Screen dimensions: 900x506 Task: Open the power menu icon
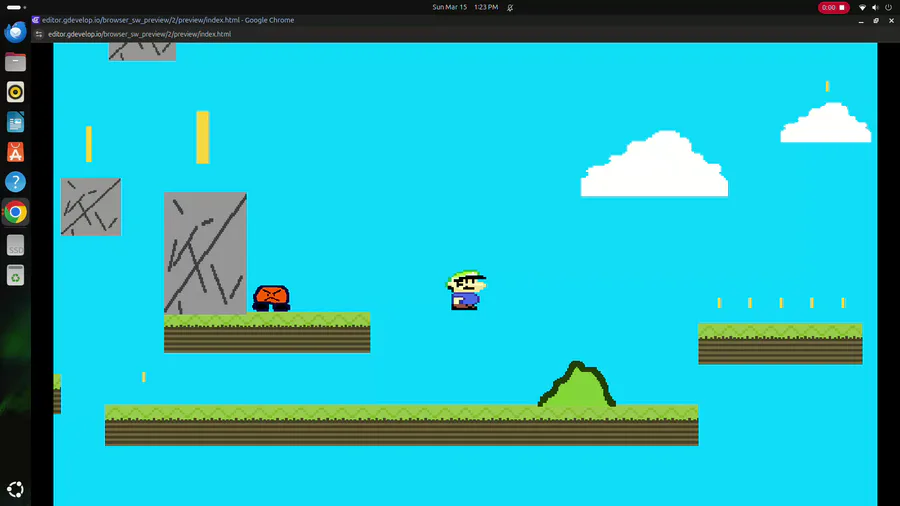[x=889, y=7]
